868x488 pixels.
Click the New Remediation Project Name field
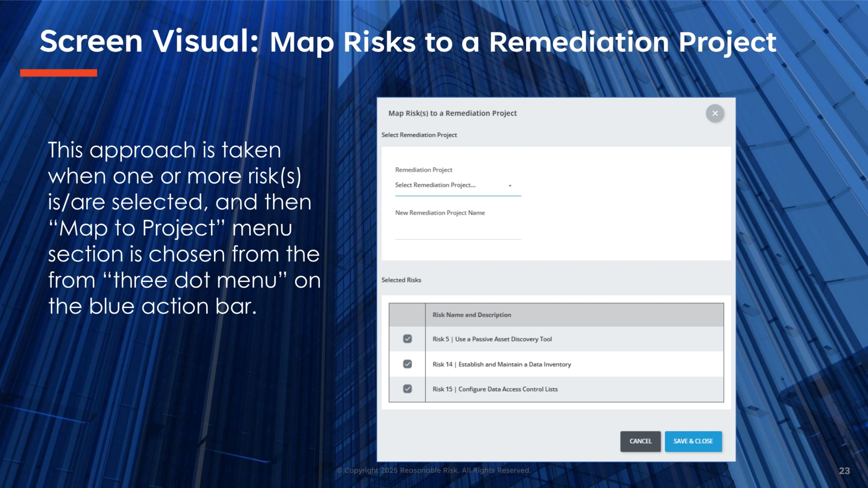[458, 230]
